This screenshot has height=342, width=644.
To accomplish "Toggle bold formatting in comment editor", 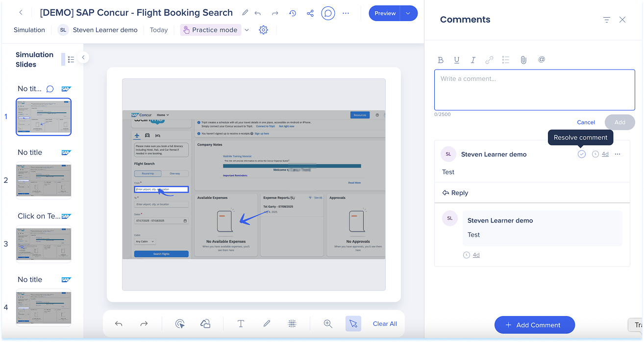I will point(441,60).
